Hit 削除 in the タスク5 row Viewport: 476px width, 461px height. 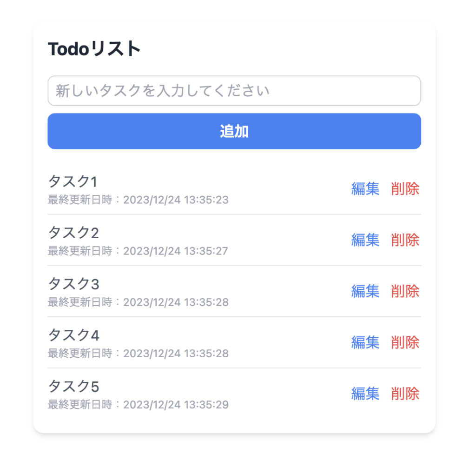tap(405, 394)
